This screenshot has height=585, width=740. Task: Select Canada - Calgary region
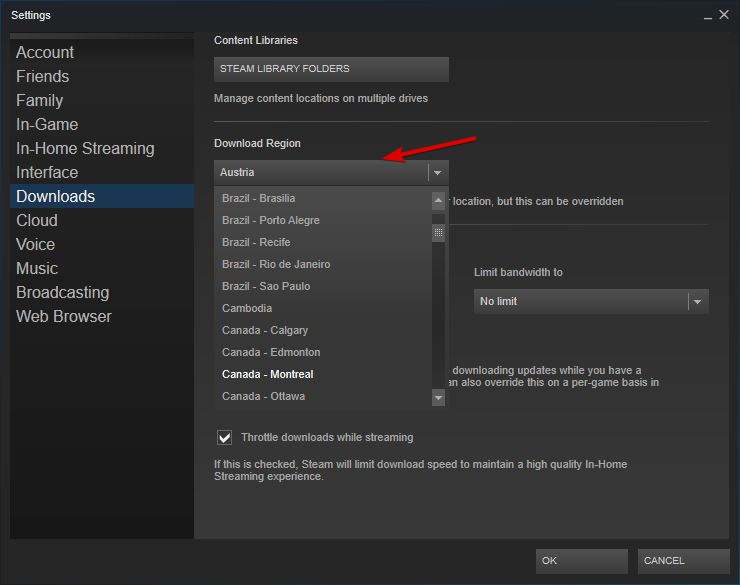pyautogui.click(x=323, y=330)
